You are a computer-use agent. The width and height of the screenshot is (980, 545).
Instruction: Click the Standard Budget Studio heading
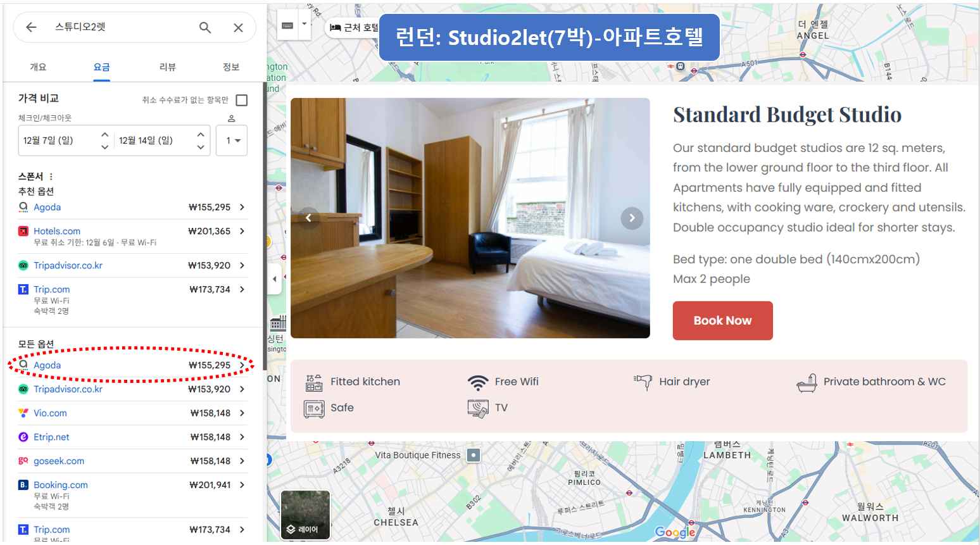(x=787, y=115)
